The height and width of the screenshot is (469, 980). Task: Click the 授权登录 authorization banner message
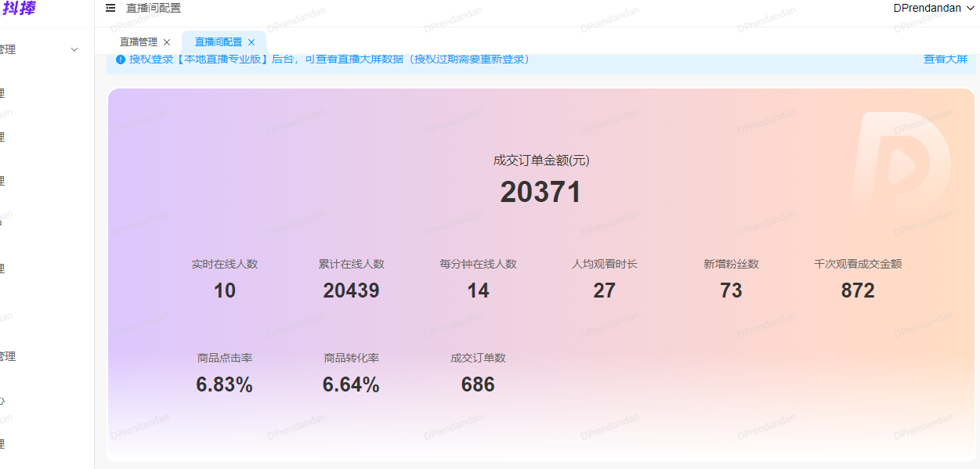[325, 59]
